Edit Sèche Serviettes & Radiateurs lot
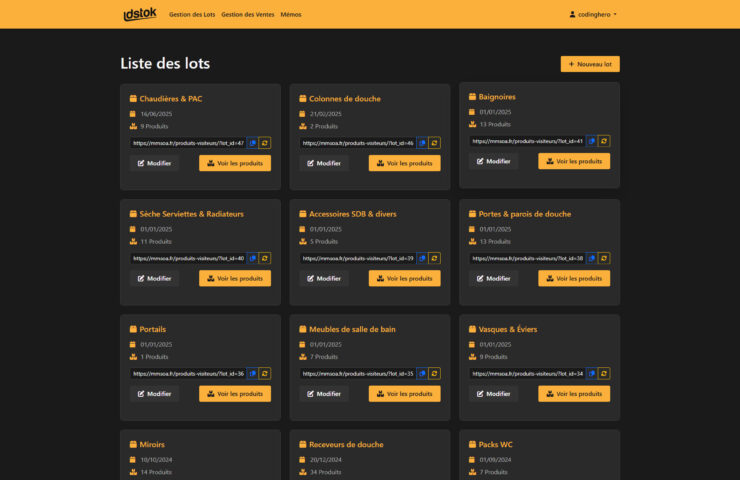Screen dimensions: 740x480 click(154, 278)
